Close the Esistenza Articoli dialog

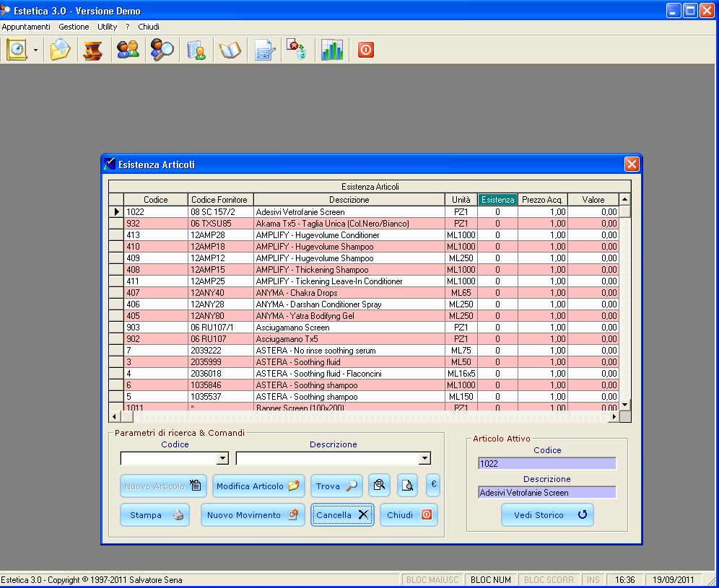coord(632,164)
